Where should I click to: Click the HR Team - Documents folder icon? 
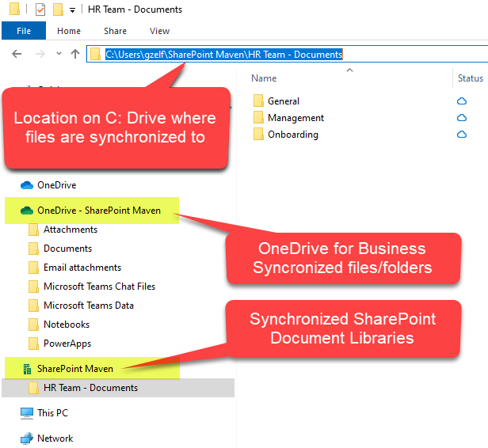pos(33,388)
